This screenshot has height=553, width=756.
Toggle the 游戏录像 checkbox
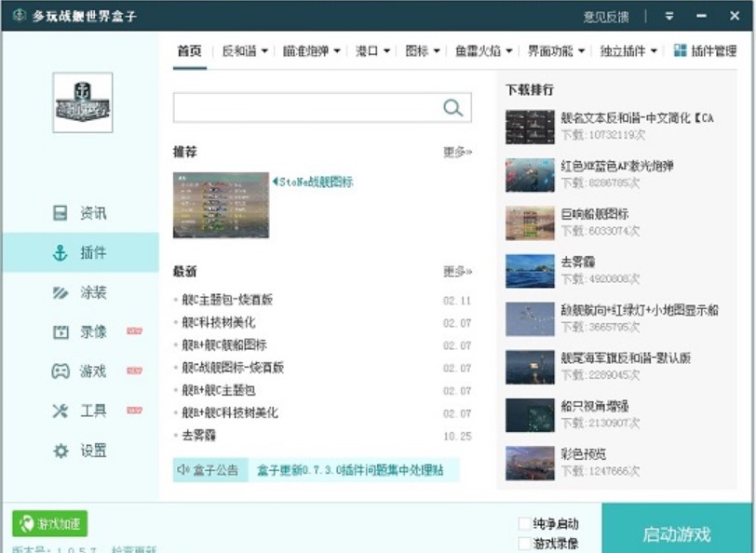coord(524,544)
